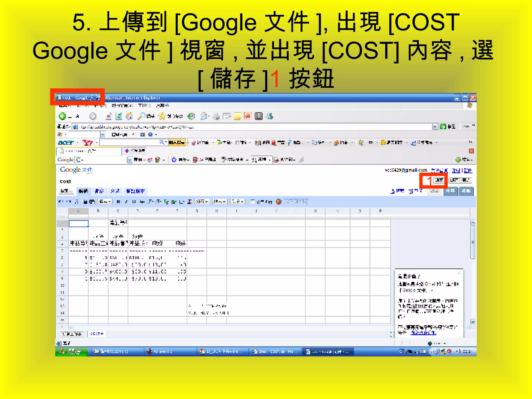Click the acer logo on the toolbar

[66, 142]
